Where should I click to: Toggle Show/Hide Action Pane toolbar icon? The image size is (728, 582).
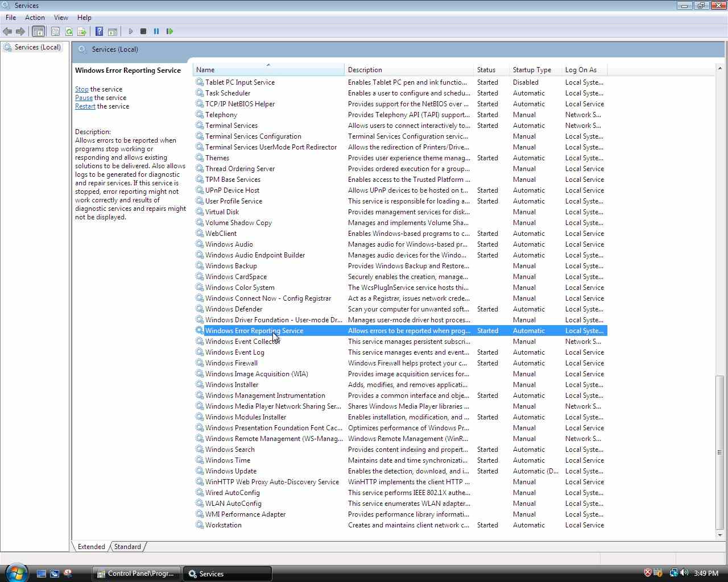pos(113,31)
